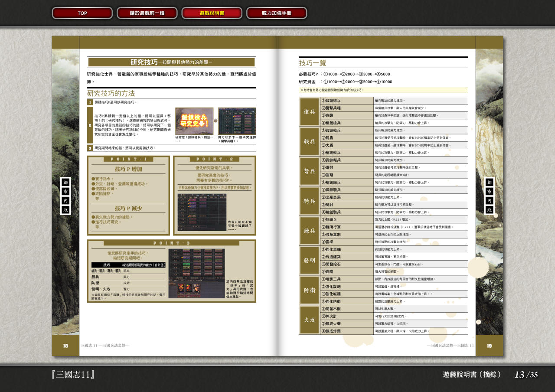Click the right page 都市內政 side marker
This screenshot has width=555, height=392.
tap(490, 196)
